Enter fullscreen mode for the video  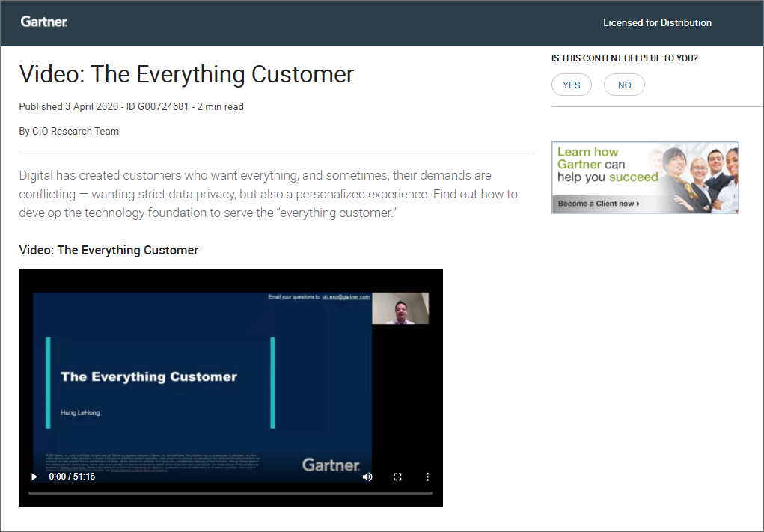pos(397,477)
